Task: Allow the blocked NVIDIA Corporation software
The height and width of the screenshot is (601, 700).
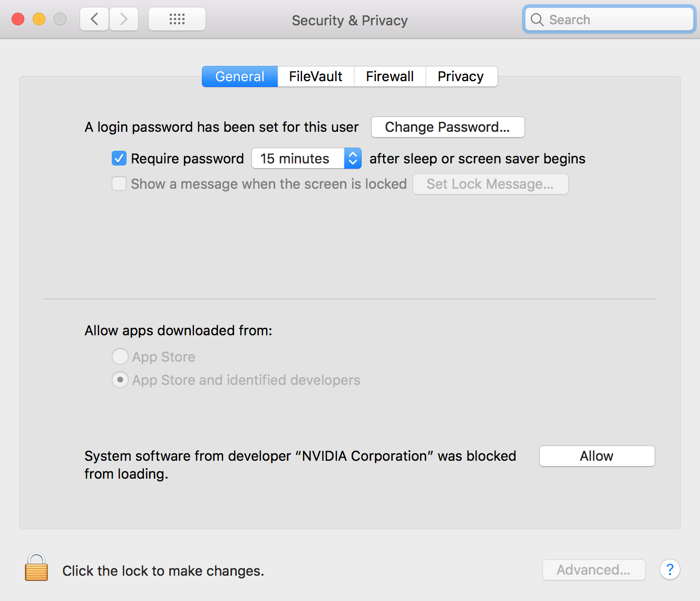Action: pos(597,456)
